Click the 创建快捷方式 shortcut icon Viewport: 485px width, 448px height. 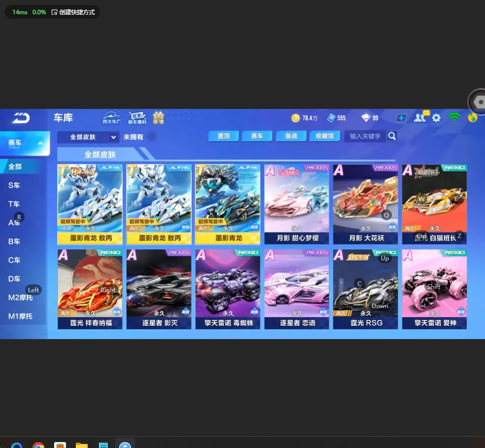point(55,12)
